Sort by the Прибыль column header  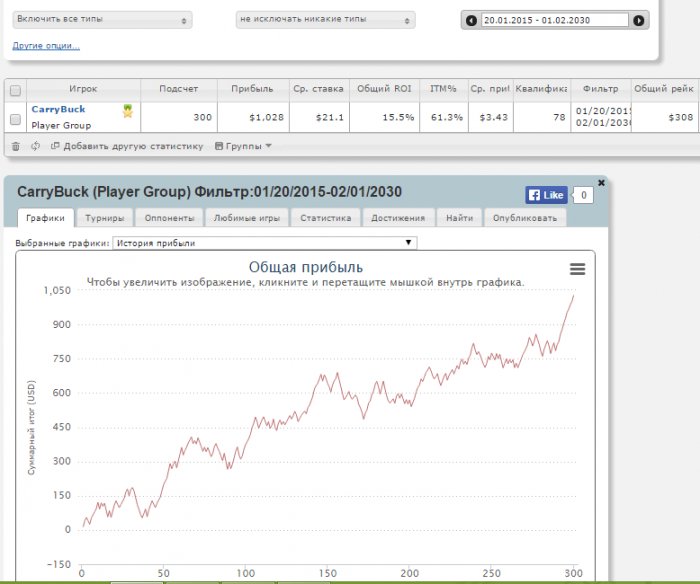[x=253, y=89]
